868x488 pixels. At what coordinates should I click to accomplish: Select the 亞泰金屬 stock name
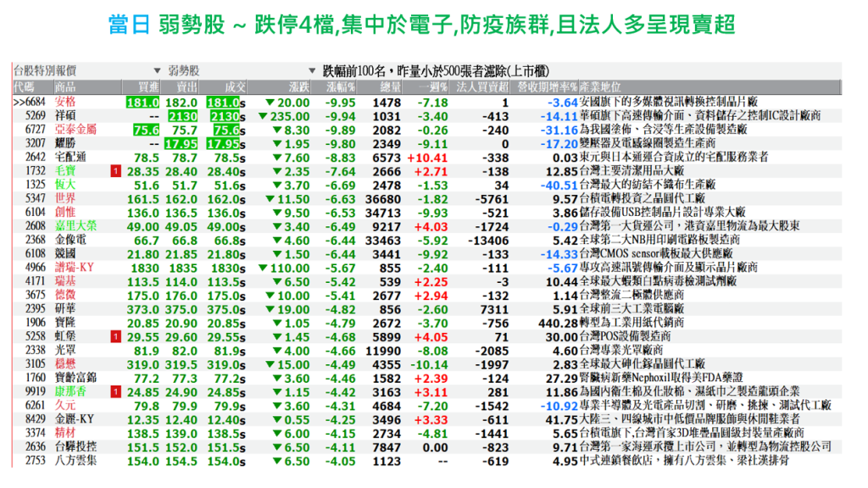click(76, 130)
